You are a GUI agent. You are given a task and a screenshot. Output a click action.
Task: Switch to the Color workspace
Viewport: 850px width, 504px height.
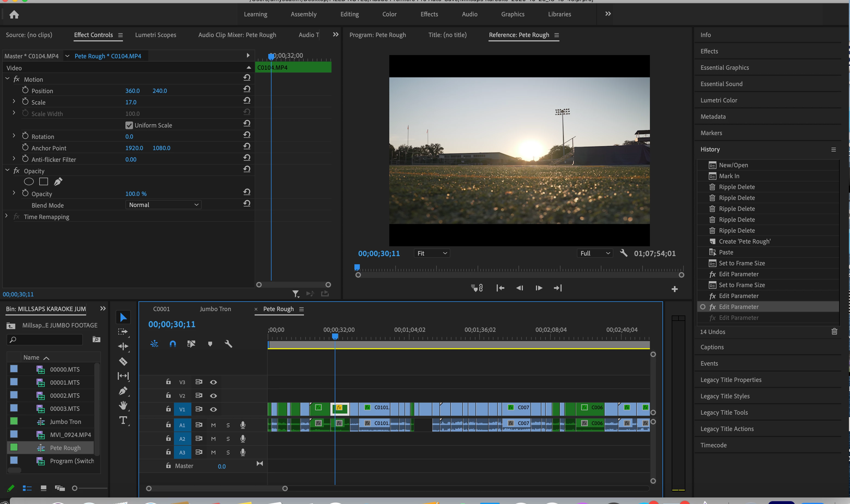click(389, 14)
